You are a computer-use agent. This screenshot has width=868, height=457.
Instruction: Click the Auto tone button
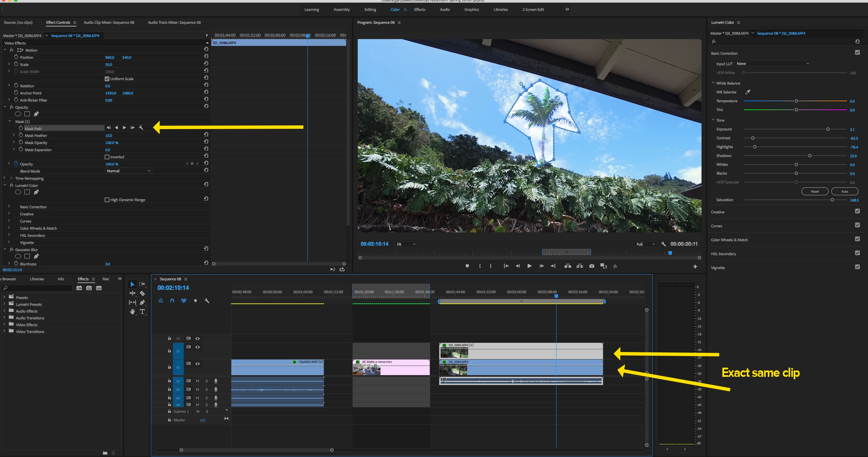pos(845,191)
